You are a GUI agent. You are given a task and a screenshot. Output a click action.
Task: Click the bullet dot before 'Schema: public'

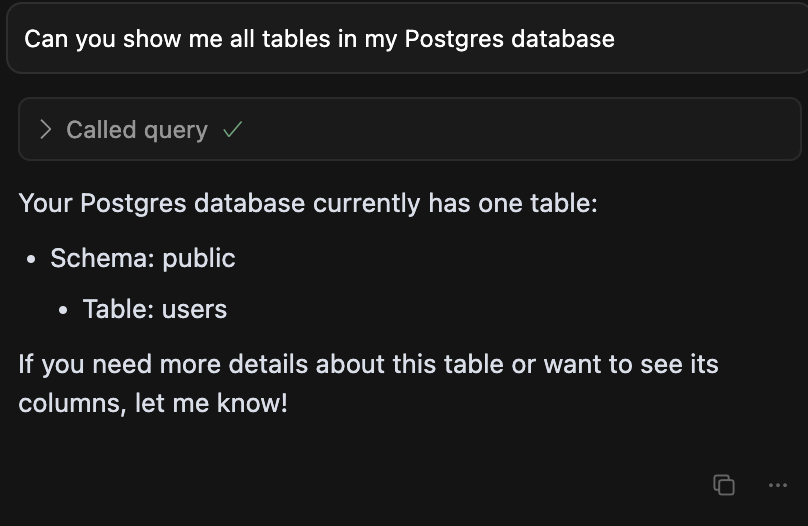coord(31,259)
